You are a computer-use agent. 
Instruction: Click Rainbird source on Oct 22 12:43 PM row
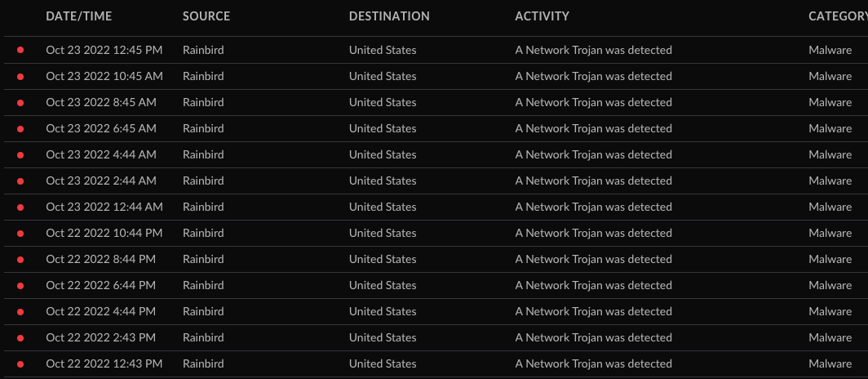tap(203, 363)
